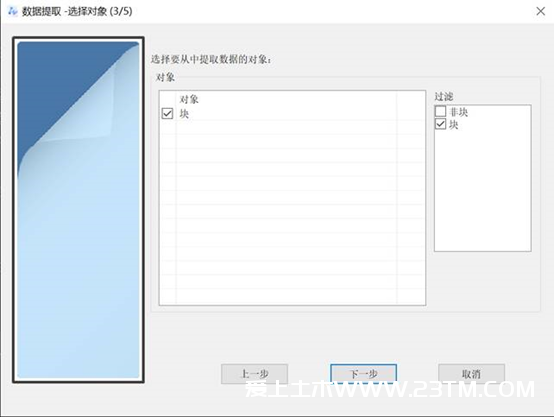Go back with the 上一步 button
This screenshot has height=417, width=554.
click(254, 374)
